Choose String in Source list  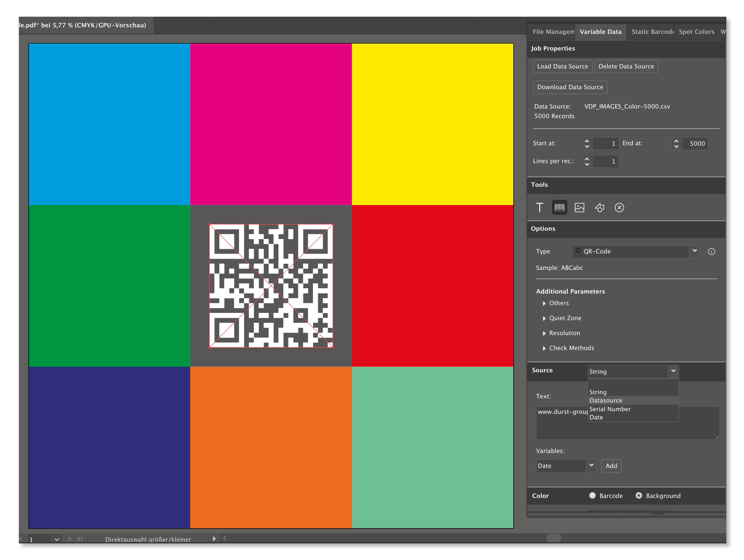pos(633,392)
